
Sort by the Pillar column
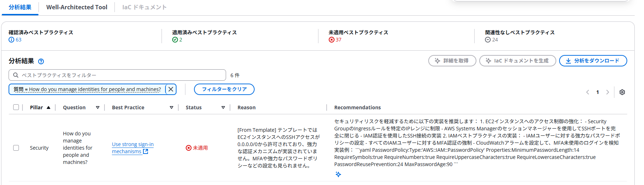[x=40, y=107]
